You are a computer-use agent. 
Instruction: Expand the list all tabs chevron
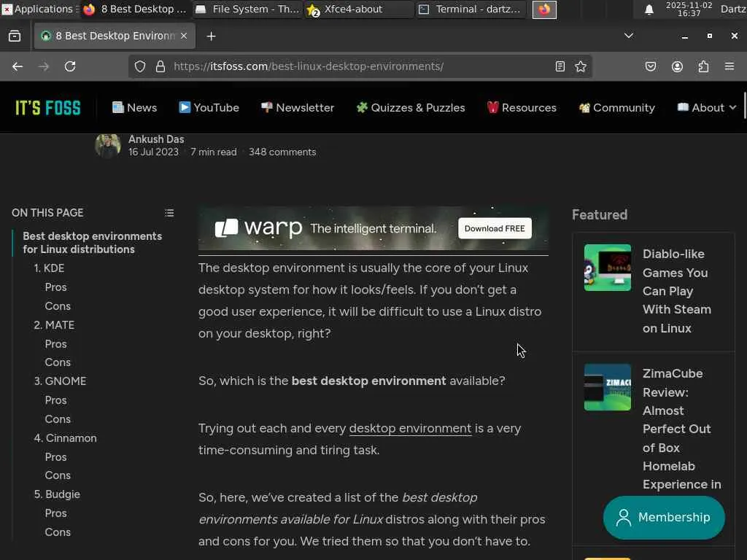629,36
